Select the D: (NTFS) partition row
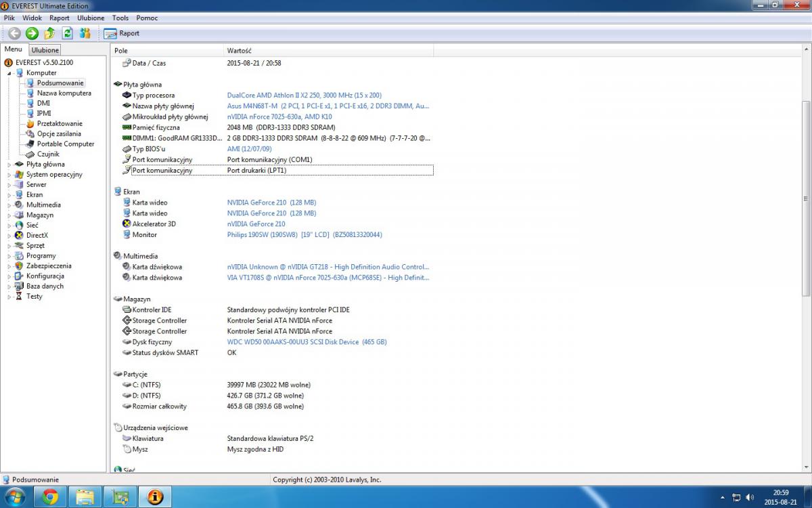The image size is (812, 508). click(277, 396)
